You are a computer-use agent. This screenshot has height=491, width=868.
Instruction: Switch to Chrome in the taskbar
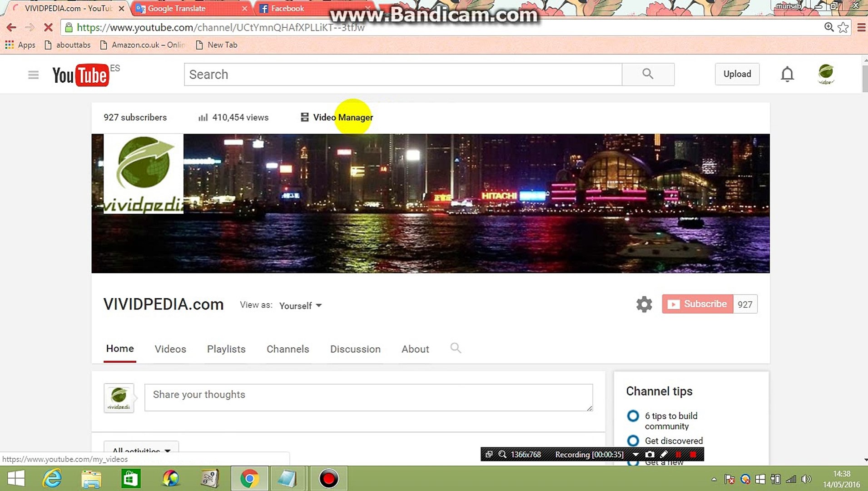[x=249, y=478]
